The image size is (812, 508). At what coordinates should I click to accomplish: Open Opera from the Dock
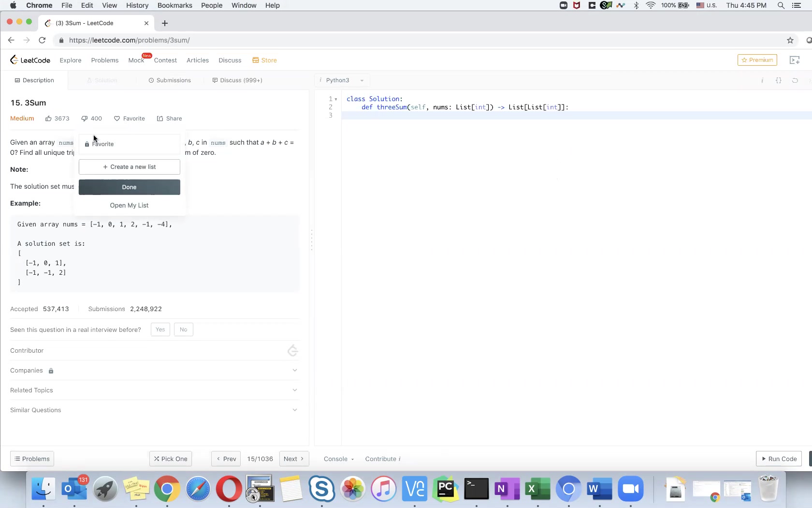pos(229,490)
